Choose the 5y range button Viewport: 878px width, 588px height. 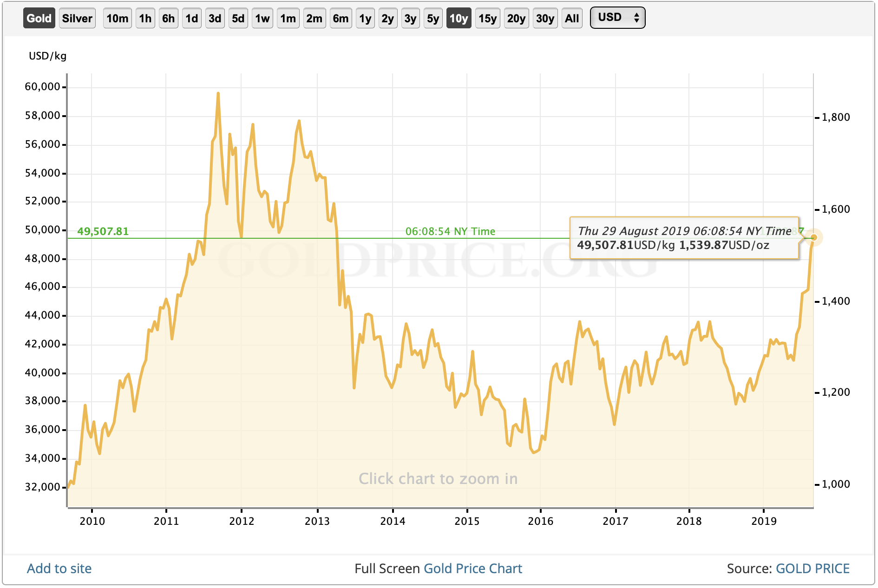click(x=433, y=19)
